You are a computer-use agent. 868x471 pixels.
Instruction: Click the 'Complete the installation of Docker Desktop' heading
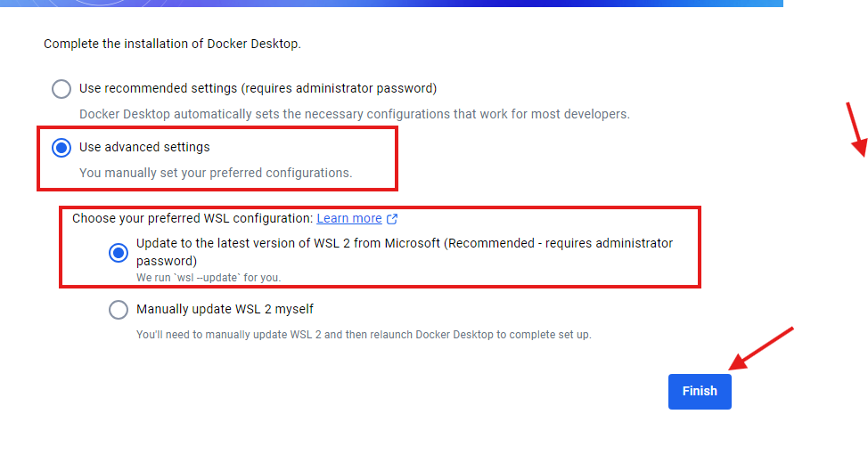click(x=172, y=44)
